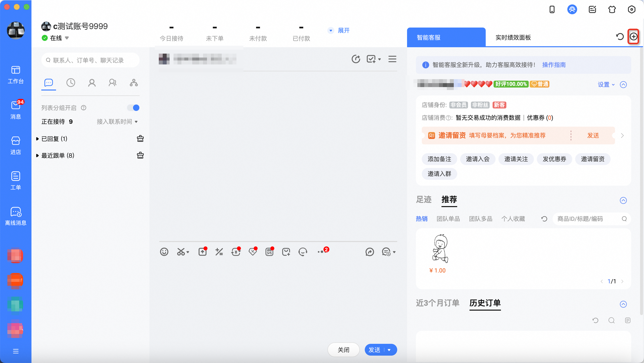Image resolution: width=644 pixels, height=363 pixels.
Task: Open the 设置 dropdown in customer panel
Action: pyautogui.click(x=606, y=85)
